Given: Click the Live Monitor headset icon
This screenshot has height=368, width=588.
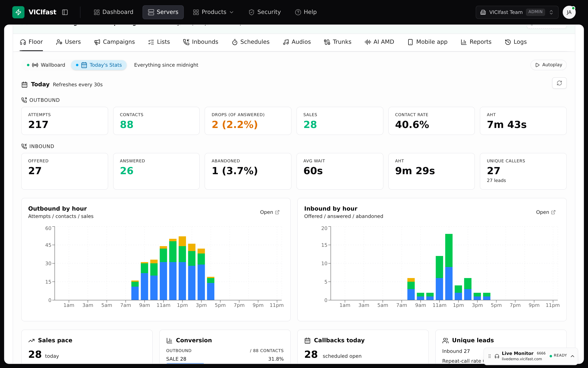Looking at the screenshot, I should [x=497, y=356].
